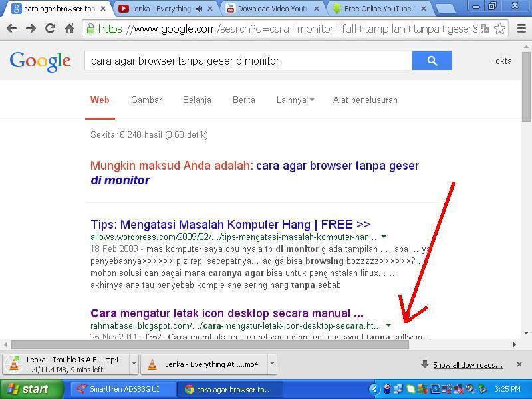Reload the page with the refresh icon
The image size is (532, 399).
pos(51,28)
